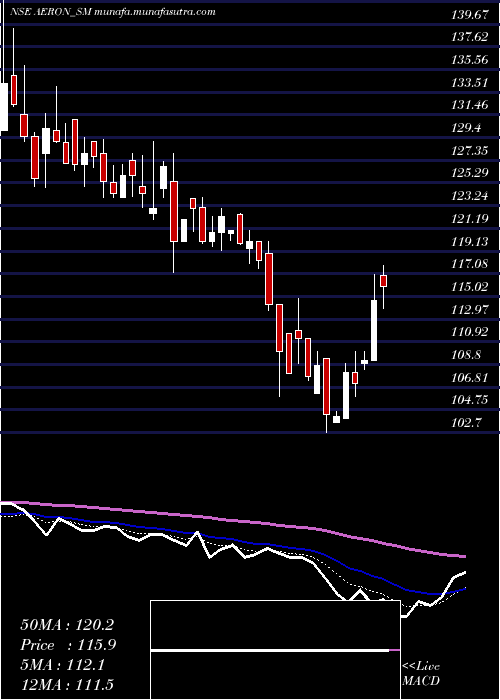Click the last red candlestick near 115.9

pyautogui.click(x=383, y=281)
